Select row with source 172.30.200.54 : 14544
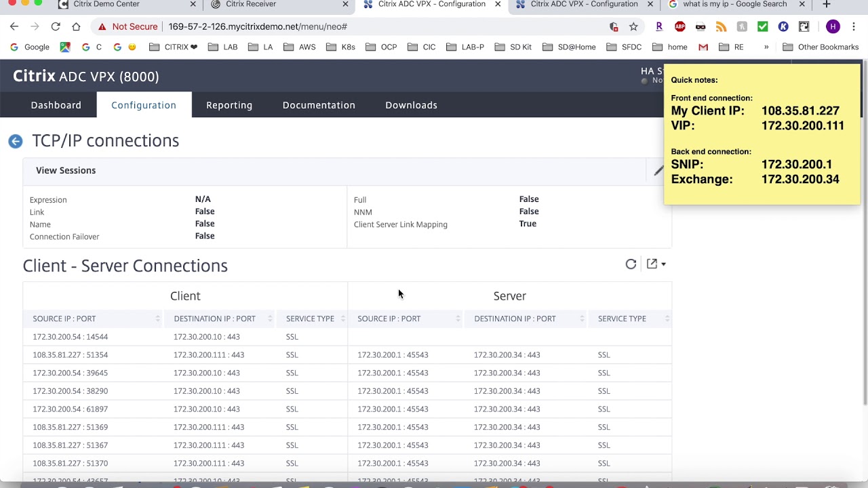Screen dimensions: 868x488 click(x=347, y=337)
